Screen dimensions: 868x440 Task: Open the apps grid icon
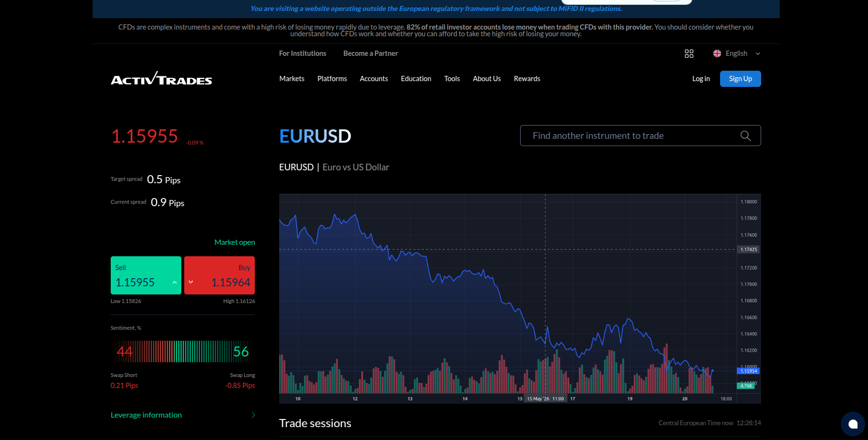(x=689, y=53)
